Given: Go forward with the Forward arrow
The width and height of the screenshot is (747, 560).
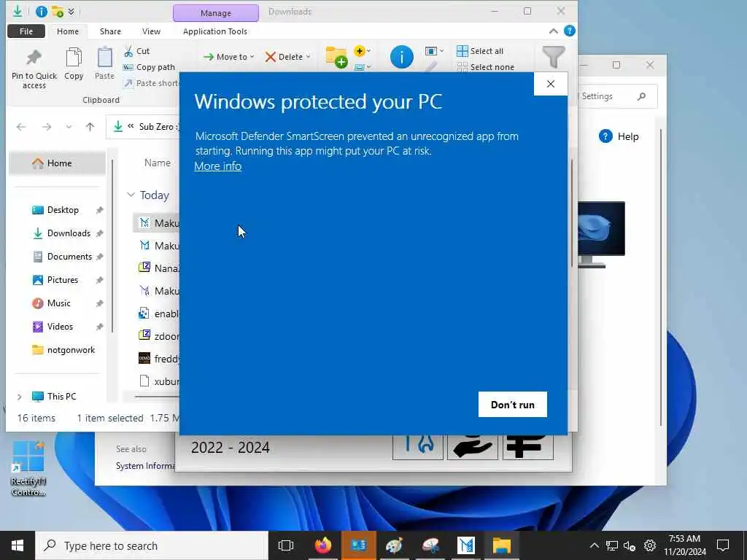Looking at the screenshot, I should pyautogui.click(x=46, y=127).
